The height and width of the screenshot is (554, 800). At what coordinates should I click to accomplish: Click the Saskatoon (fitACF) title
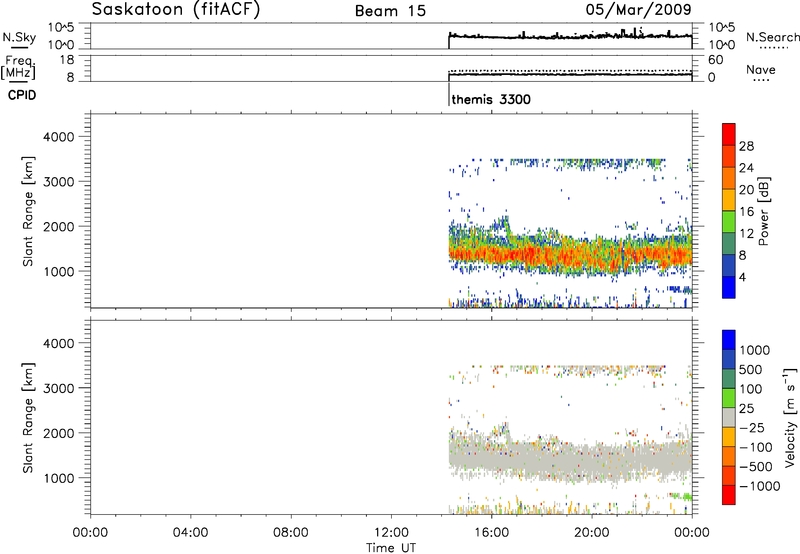click(x=176, y=10)
